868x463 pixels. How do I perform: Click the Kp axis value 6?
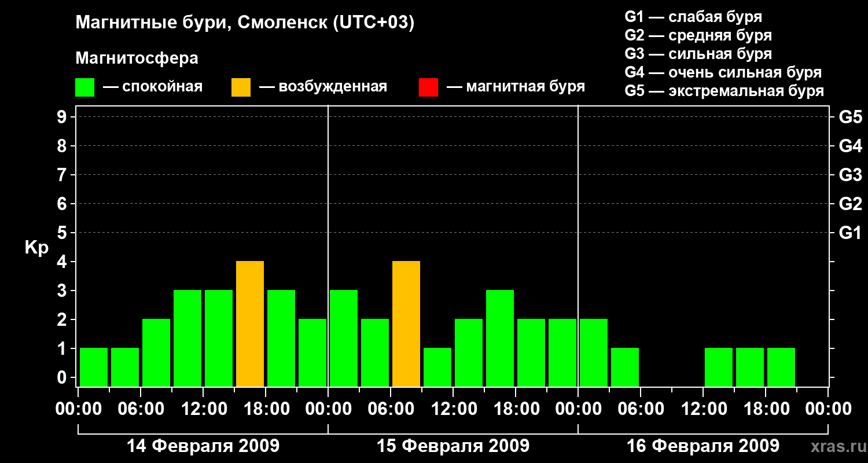pyautogui.click(x=63, y=204)
